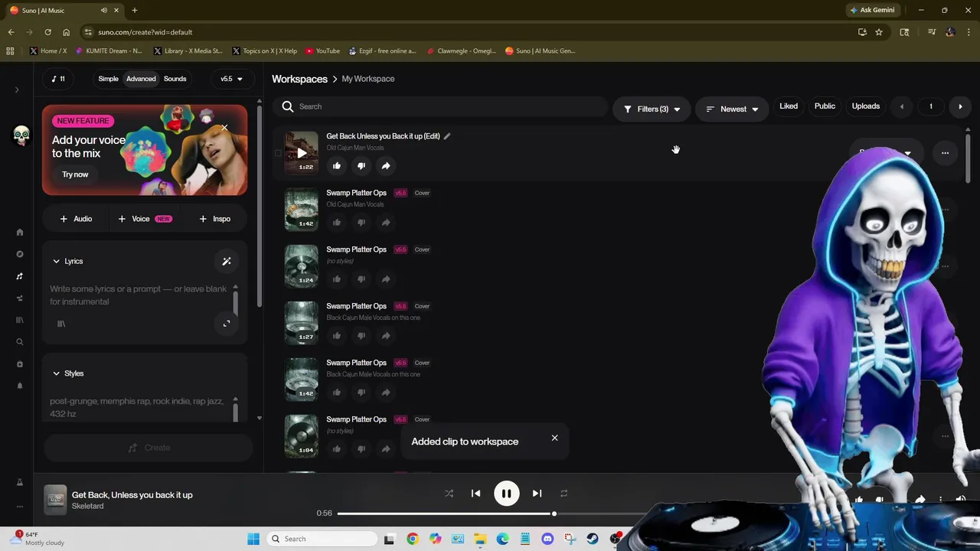Screen dimensions: 980x551
Task: Dislike the 1:27 Swamp Platter Ops clip
Action: coord(361,335)
